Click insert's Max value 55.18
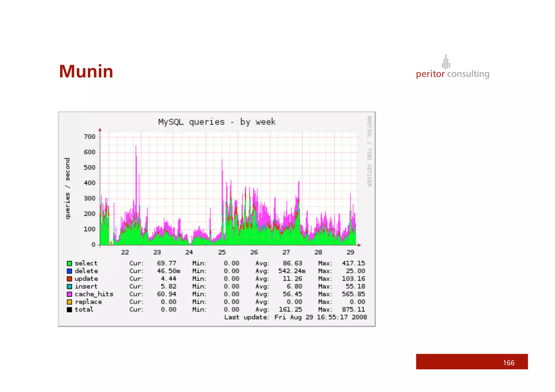 [355, 286]
